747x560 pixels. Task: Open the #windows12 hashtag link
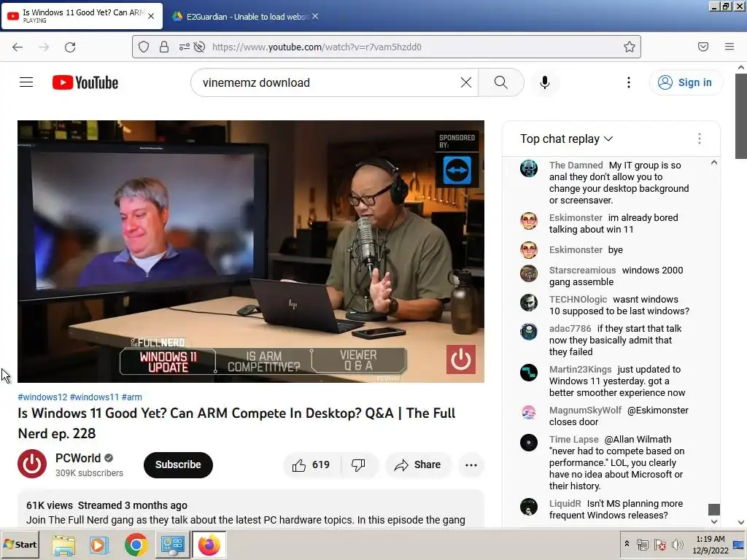pos(42,397)
